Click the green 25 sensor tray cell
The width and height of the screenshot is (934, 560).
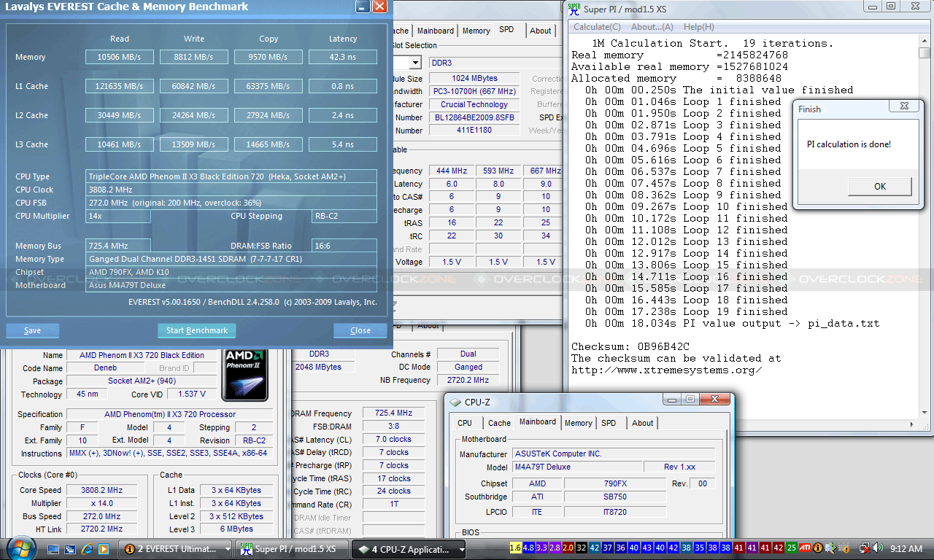click(x=791, y=548)
